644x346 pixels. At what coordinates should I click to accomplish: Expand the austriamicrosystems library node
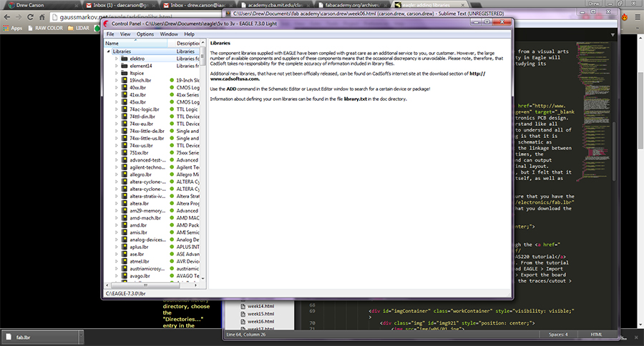point(116,269)
